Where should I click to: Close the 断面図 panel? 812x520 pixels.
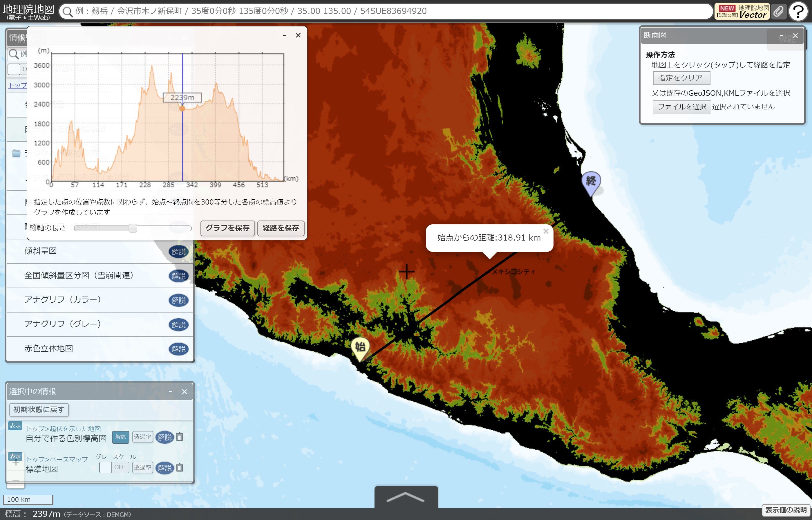[795, 35]
